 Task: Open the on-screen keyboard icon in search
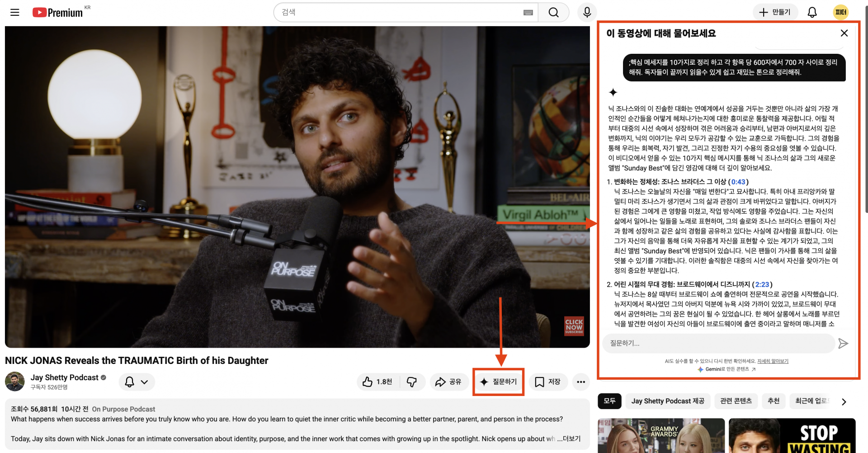(528, 13)
